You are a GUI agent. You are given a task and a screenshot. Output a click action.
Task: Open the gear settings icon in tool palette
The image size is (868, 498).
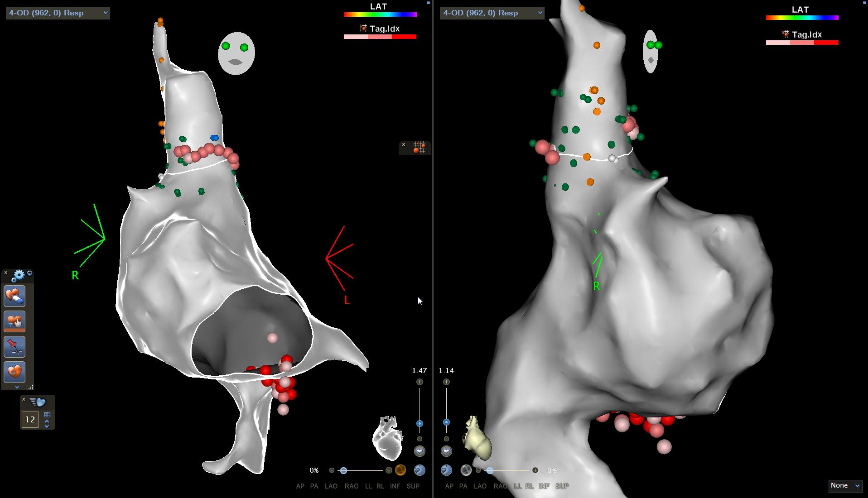19,275
